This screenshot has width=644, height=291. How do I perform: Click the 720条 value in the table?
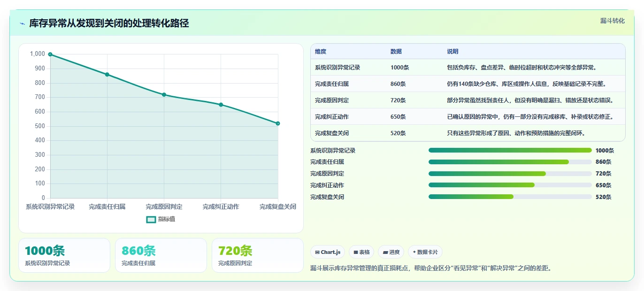coord(398,100)
